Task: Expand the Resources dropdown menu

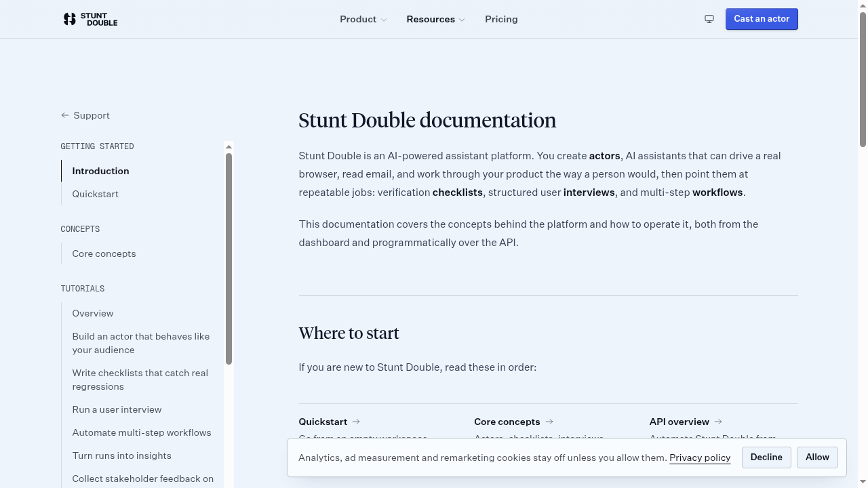Action: [x=436, y=19]
